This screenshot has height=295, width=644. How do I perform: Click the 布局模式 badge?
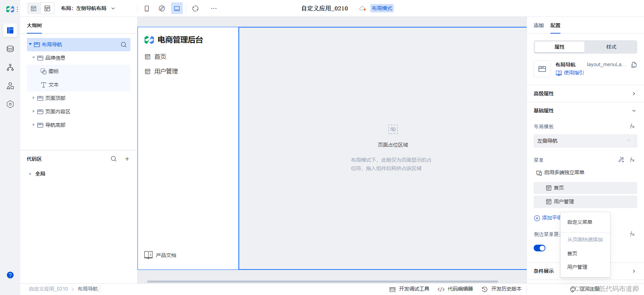[x=382, y=8]
